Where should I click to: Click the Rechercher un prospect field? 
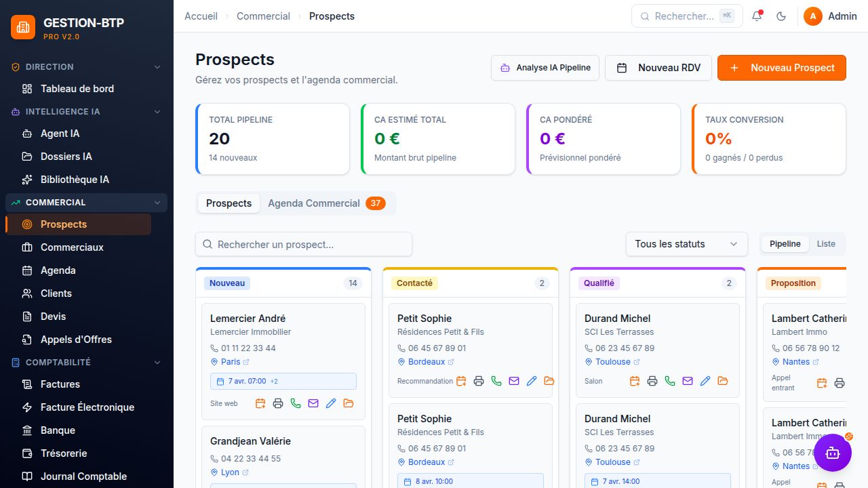click(x=304, y=245)
